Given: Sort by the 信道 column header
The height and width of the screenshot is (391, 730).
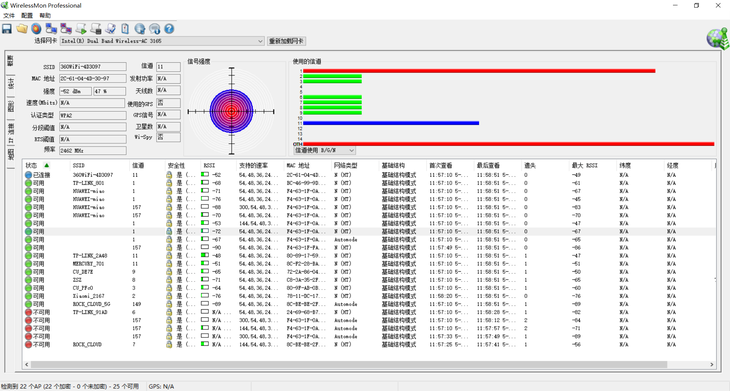Looking at the screenshot, I should coord(147,165).
